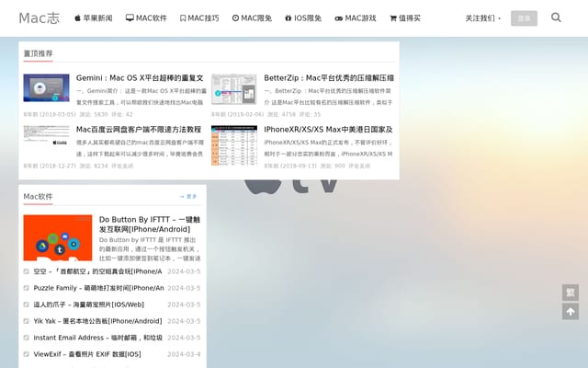Click the 繁 traditional Chinese toggle button
The width and height of the screenshot is (588, 368).
[x=571, y=293]
